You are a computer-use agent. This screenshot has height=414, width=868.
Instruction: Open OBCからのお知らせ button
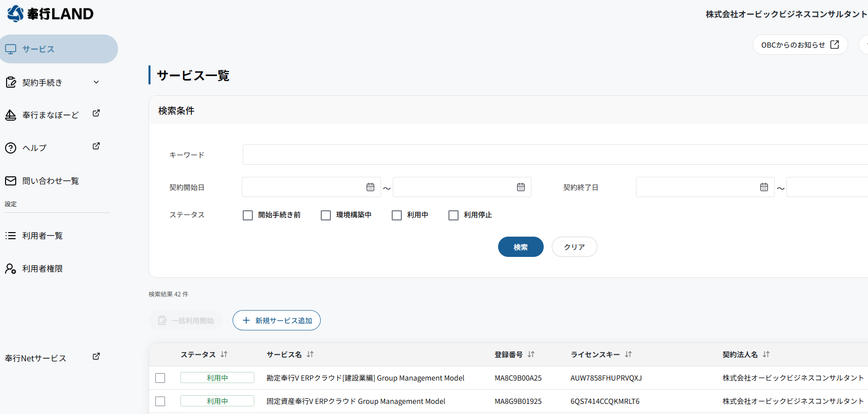pyautogui.click(x=800, y=45)
